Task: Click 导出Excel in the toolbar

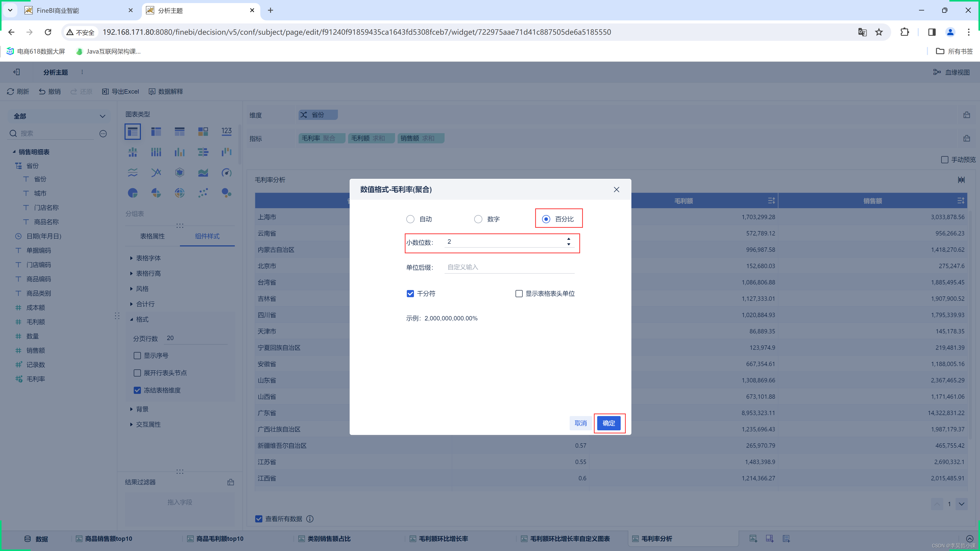Action: click(121, 92)
